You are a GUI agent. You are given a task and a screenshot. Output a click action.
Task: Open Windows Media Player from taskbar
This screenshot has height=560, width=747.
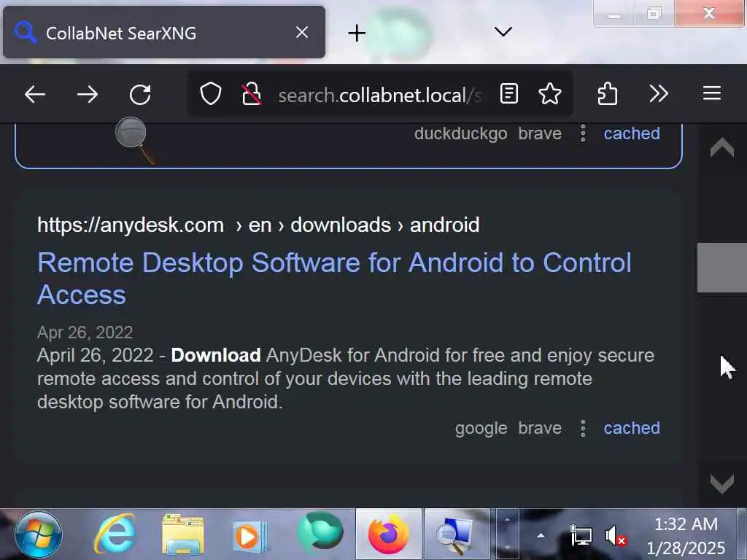pos(250,536)
